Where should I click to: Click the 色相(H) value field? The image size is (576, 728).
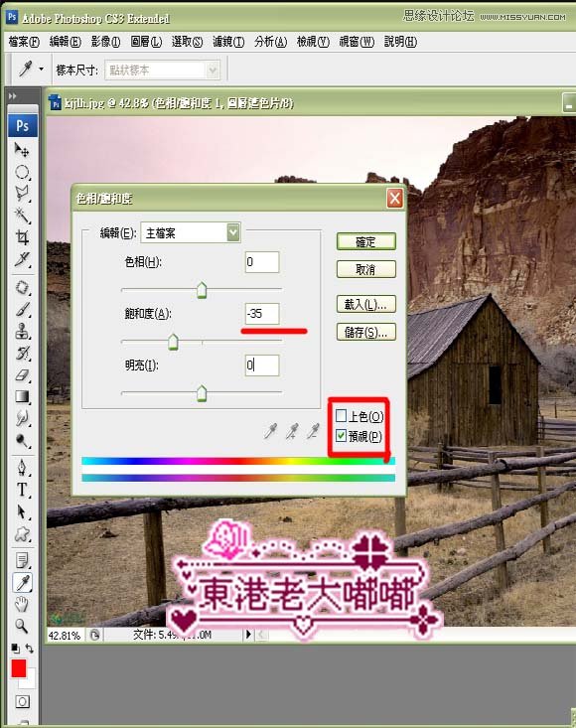[262, 262]
